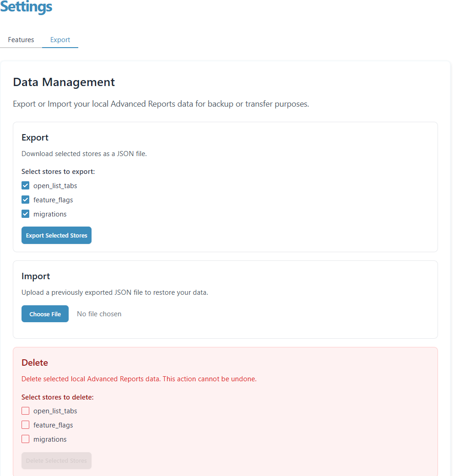Check feature_flags checkbox under Delete section

[26, 425]
